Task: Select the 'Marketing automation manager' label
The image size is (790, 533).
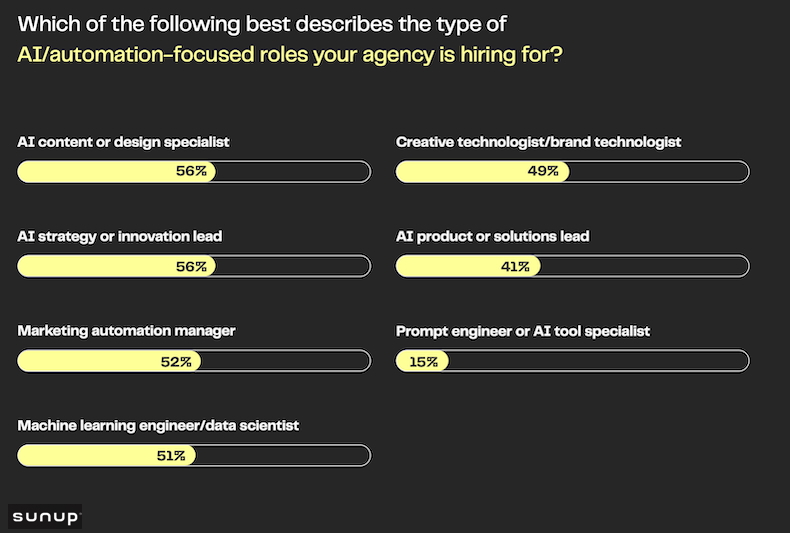Action: pyautogui.click(x=126, y=331)
